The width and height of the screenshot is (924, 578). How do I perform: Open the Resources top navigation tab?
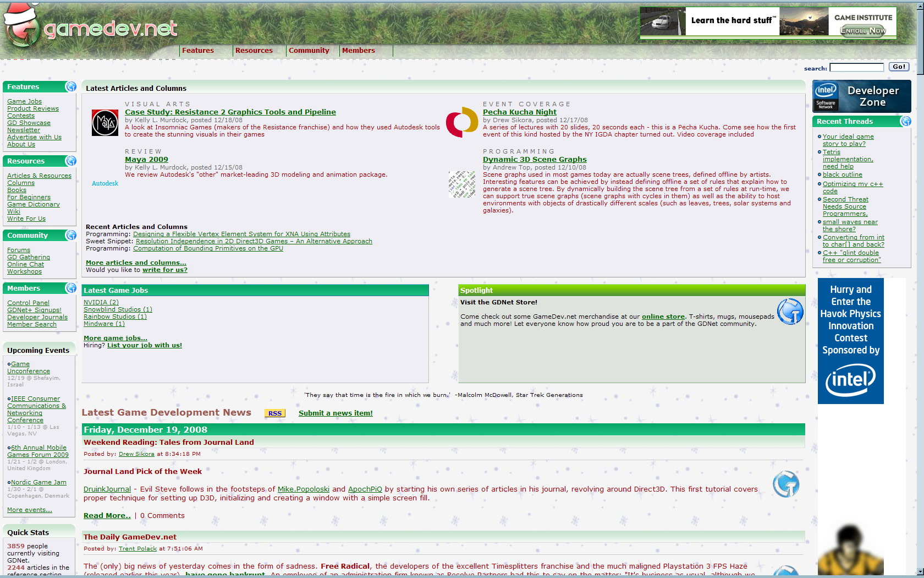[x=254, y=51]
